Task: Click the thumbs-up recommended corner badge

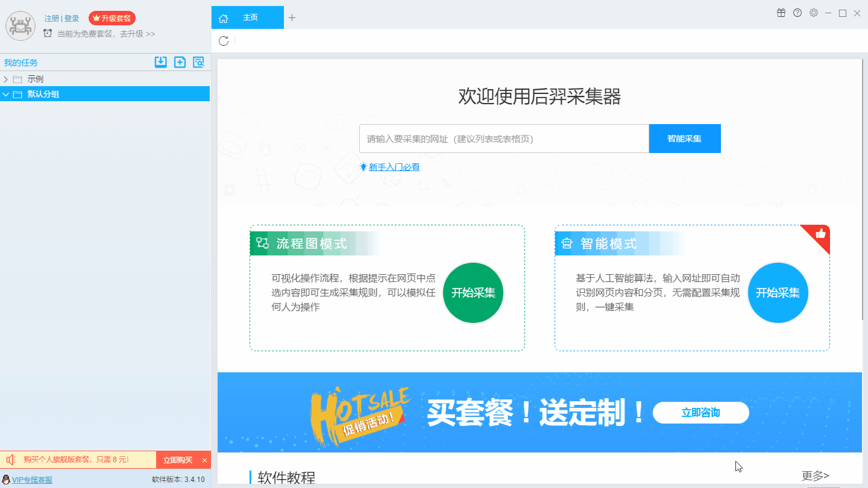Action: [x=819, y=235]
